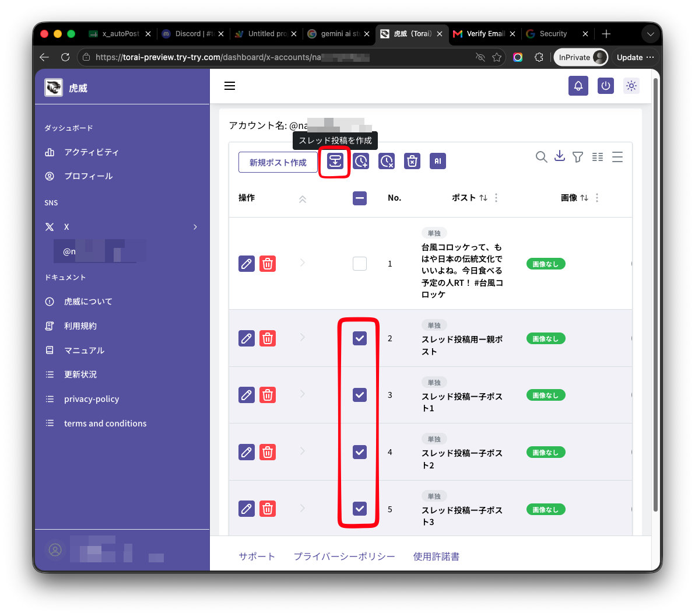This screenshot has width=695, height=616.
Task: Click 新規ポスト作成 button
Action: coord(278,162)
